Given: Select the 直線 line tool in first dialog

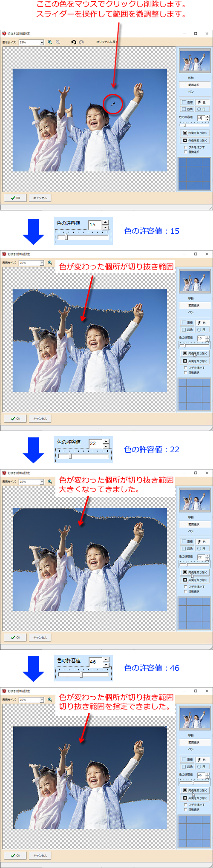Looking at the screenshot, I should (187, 102).
